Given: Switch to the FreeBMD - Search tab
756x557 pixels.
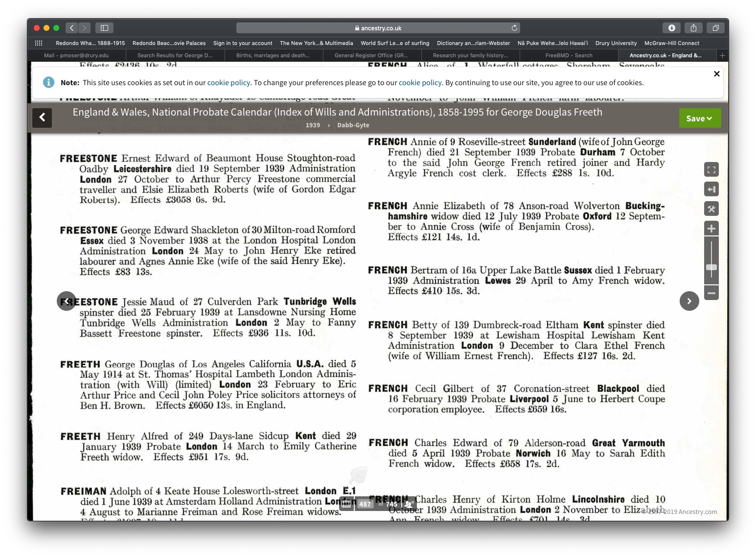Looking at the screenshot, I should click(569, 55).
